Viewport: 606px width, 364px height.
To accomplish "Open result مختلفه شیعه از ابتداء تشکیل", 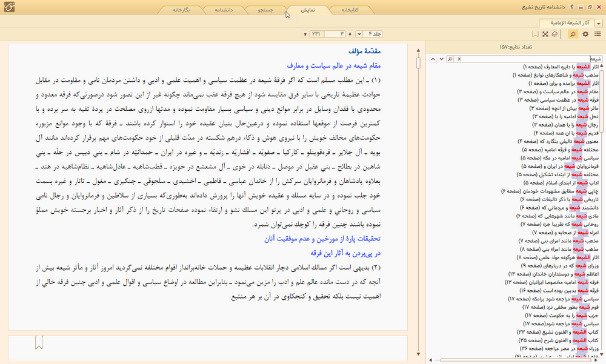I will tap(558, 174).
